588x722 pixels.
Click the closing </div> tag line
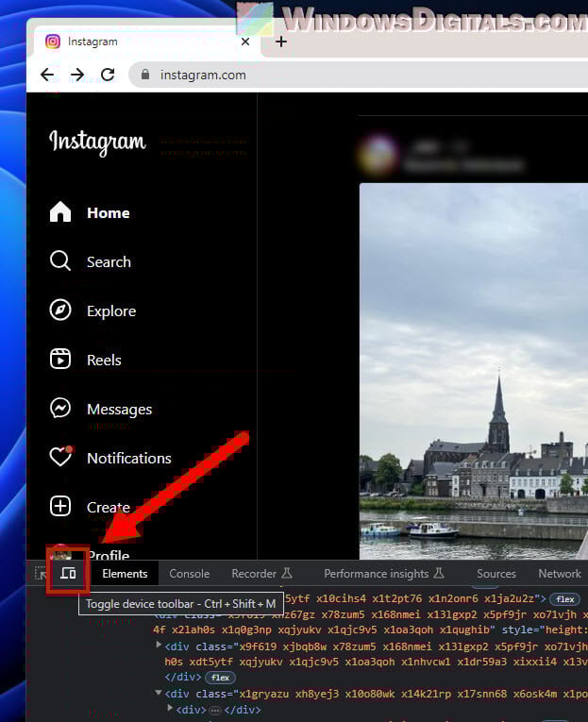click(x=183, y=677)
